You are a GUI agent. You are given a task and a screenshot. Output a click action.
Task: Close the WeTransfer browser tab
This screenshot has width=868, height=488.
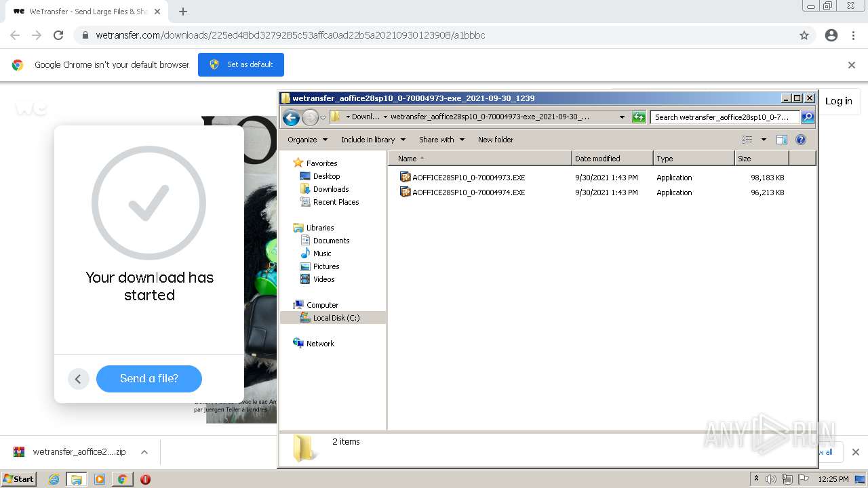click(157, 12)
